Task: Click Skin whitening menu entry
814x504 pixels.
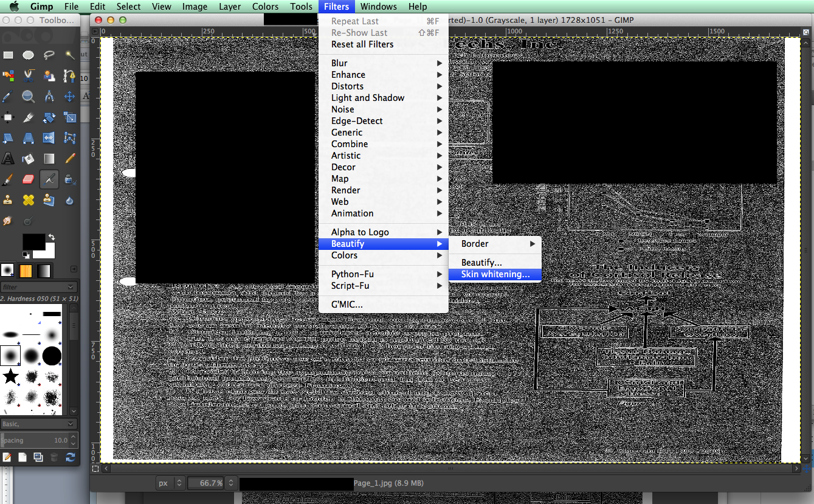Action: click(495, 275)
